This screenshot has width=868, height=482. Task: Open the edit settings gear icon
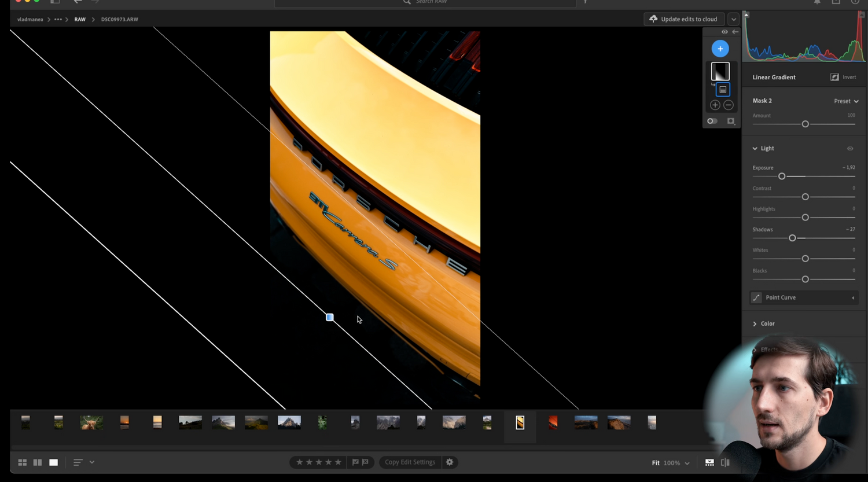(450, 462)
